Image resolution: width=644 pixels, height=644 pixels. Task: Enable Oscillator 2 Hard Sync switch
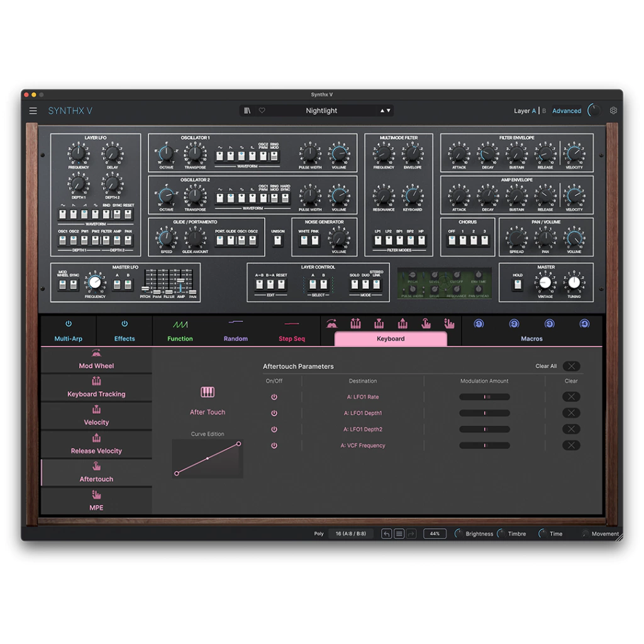pos(285,198)
